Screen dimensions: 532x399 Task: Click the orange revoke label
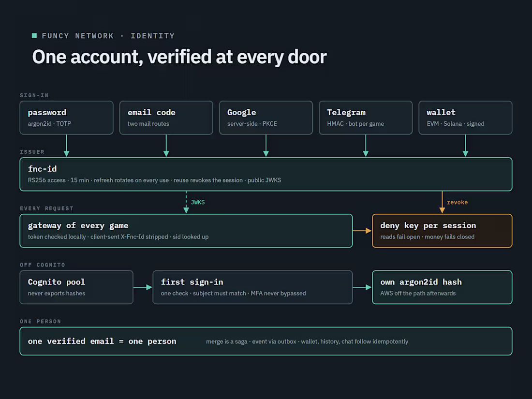coord(457,202)
